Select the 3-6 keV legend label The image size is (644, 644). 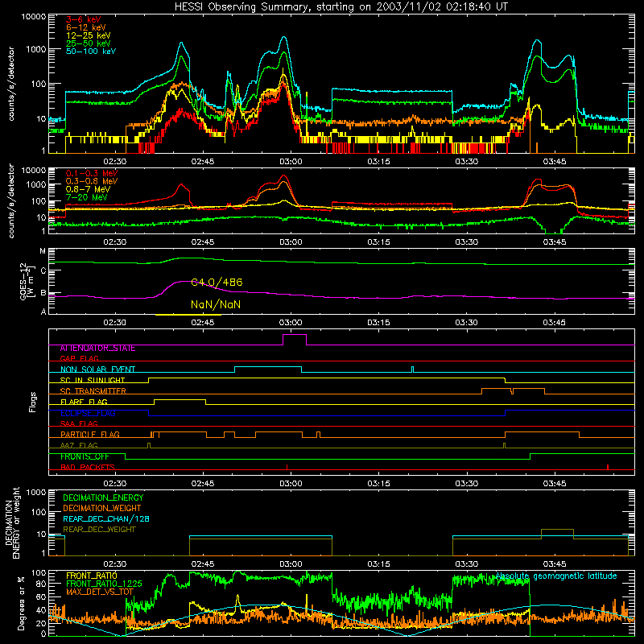click(83, 19)
